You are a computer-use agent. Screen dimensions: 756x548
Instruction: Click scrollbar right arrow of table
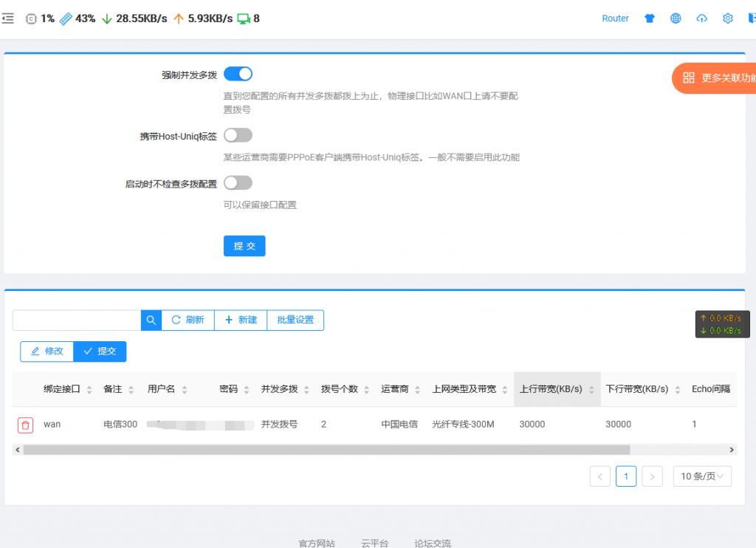tap(732, 450)
